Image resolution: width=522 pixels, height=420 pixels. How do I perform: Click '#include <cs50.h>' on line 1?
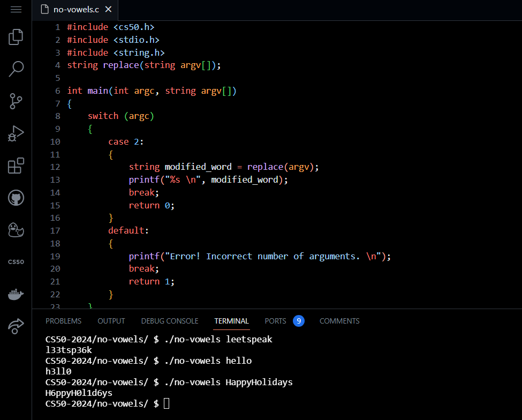point(110,27)
